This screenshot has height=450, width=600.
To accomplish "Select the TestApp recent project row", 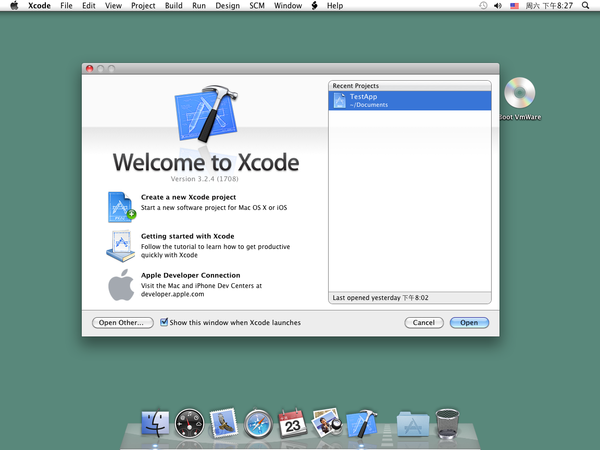I will (x=409, y=101).
